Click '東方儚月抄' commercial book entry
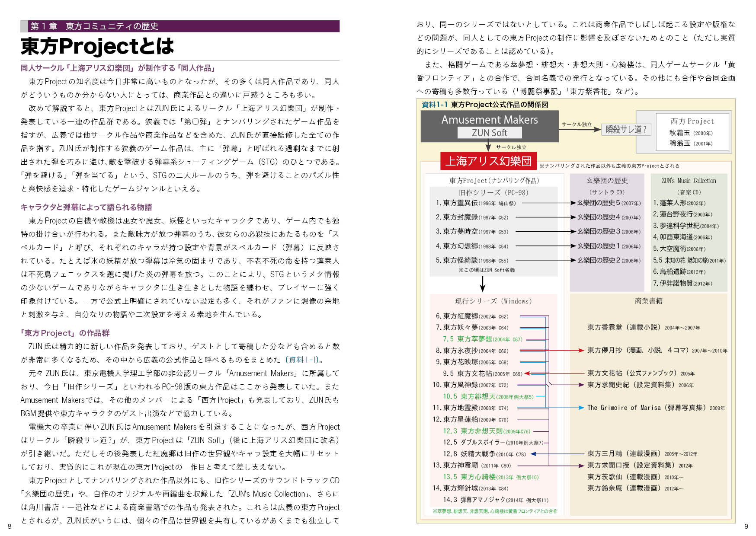 (657, 351)
